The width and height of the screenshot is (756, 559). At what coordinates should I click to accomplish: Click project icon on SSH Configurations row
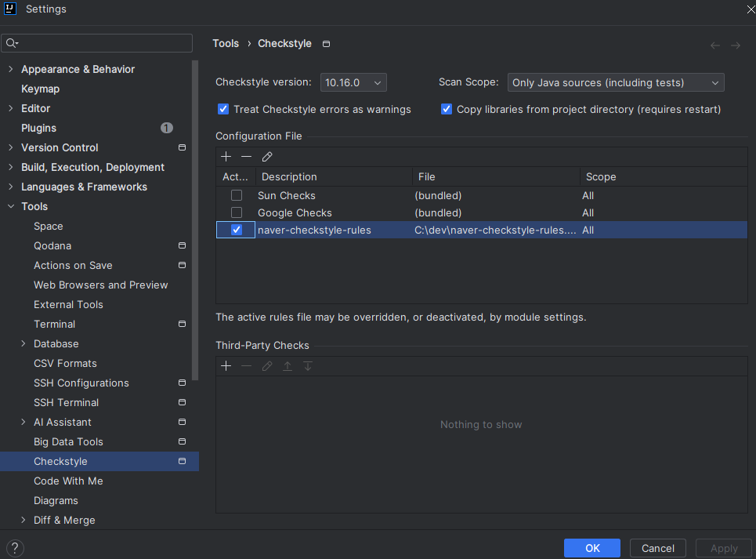tap(183, 383)
